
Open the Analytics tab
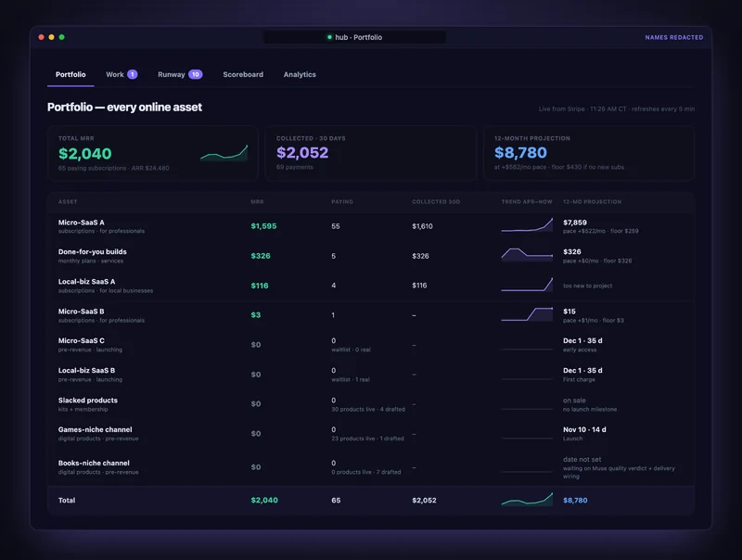pyautogui.click(x=300, y=75)
